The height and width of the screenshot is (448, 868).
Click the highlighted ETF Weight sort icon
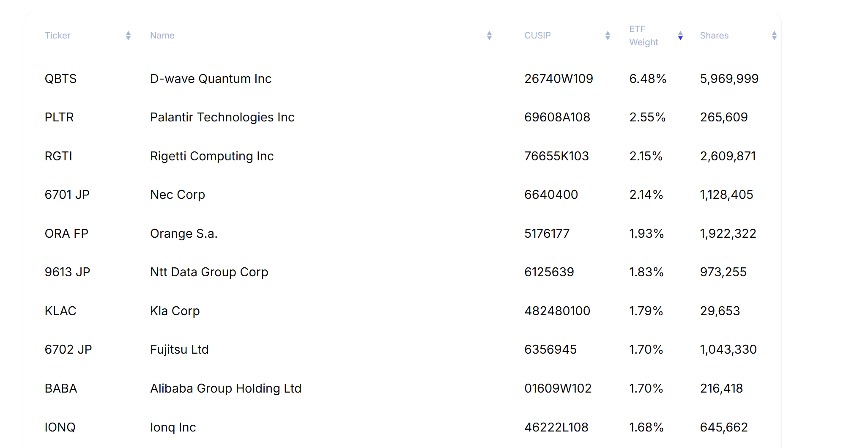click(x=681, y=36)
